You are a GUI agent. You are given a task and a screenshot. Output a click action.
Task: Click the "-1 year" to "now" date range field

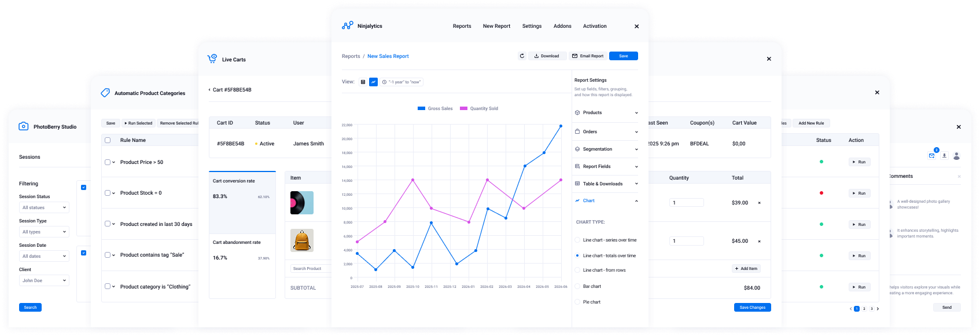tap(402, 82)
